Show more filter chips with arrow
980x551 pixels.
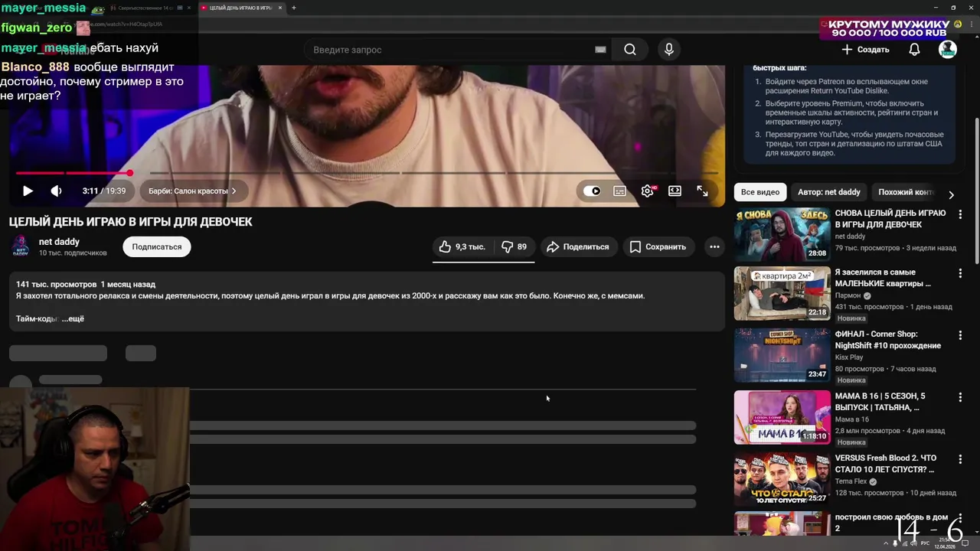click(951, 194)
